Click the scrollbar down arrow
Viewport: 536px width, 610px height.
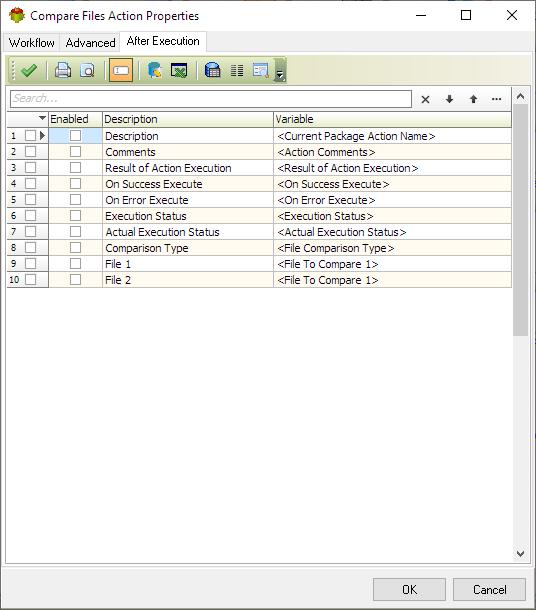point(520,554)
